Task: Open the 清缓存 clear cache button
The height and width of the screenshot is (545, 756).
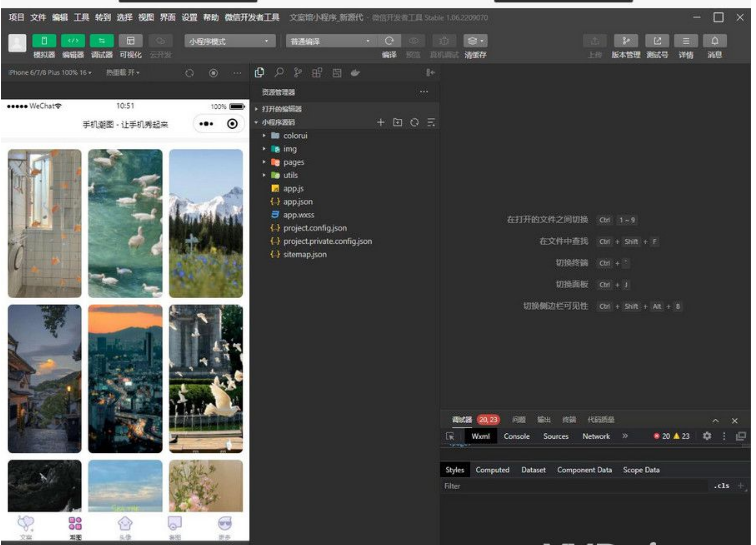Action: (x=475, y=41)
